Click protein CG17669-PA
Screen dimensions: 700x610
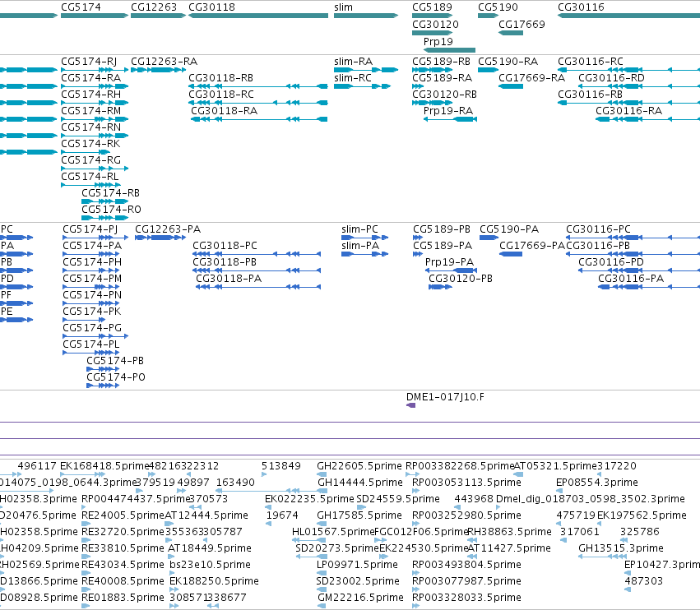point(532,246)
